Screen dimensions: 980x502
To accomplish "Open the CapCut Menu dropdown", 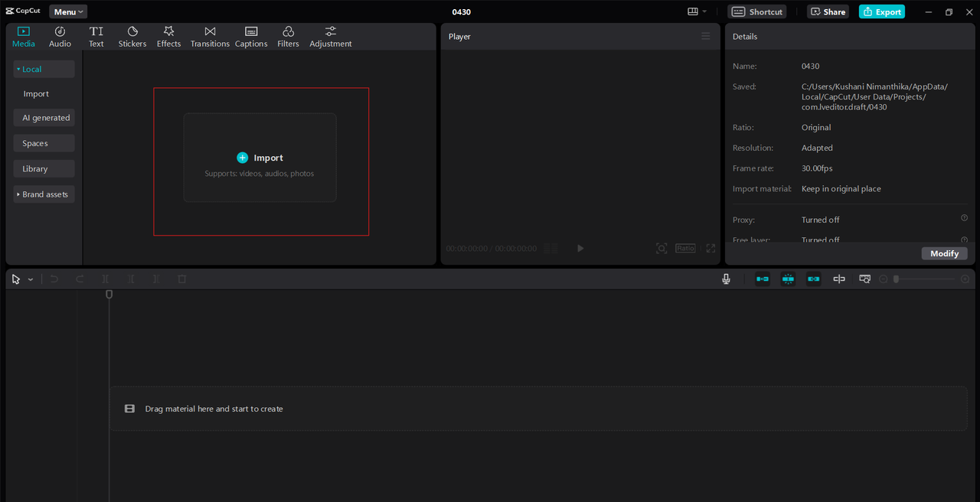I will pyautogui.click(x=68, y=11).
